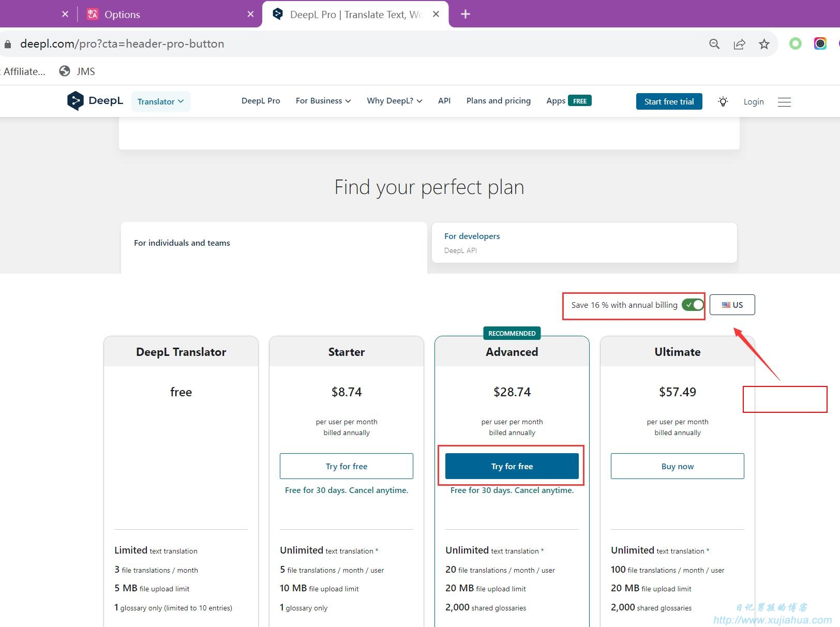Viewport: 840px width, 627px height.
Task: Close the Options tab
Action: 250,14
